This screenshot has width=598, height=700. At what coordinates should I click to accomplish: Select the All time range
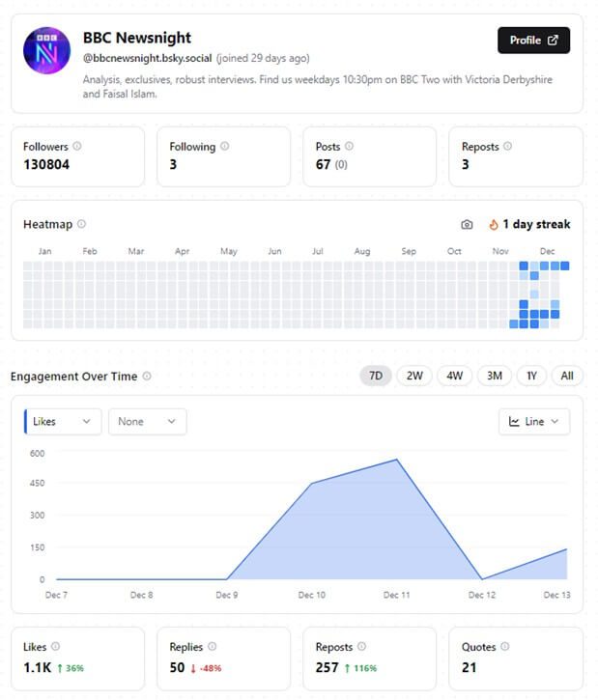click(x=567, y=376)
